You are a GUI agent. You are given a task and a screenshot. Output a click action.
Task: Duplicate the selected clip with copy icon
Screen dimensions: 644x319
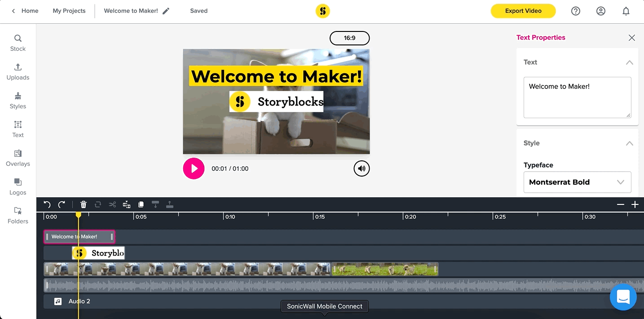pos(141,204)
